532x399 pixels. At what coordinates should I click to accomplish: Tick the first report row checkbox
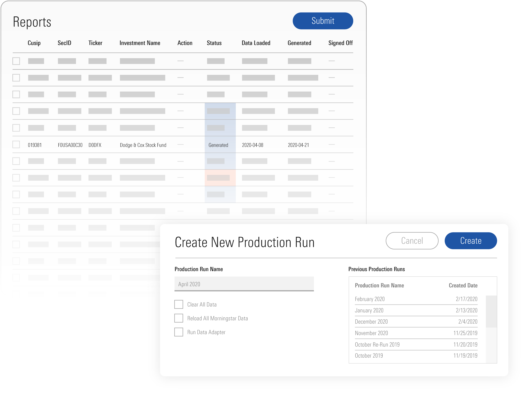click(16, 61)
